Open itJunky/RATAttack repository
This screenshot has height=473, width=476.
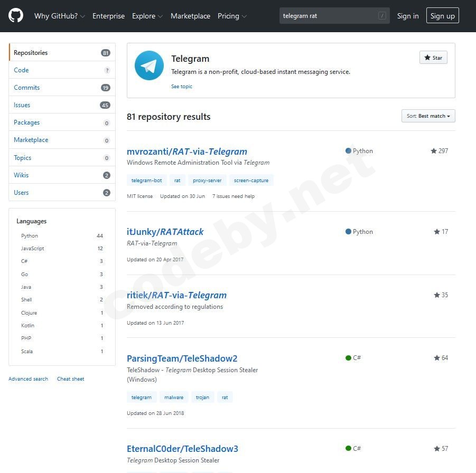[165, 232]
